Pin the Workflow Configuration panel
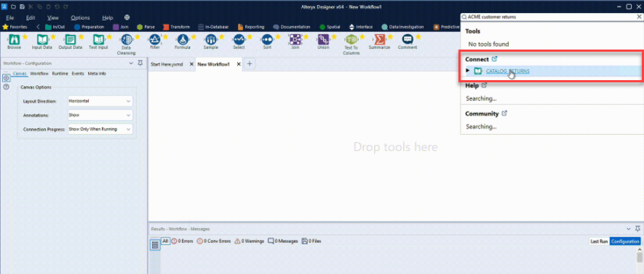This screenshot has width=644, height=274. 140,63
